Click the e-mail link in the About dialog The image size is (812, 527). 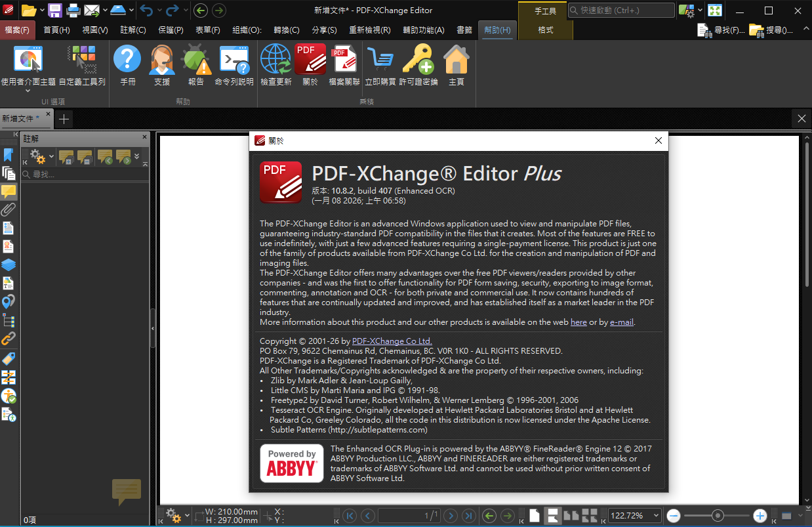[621, 322]
